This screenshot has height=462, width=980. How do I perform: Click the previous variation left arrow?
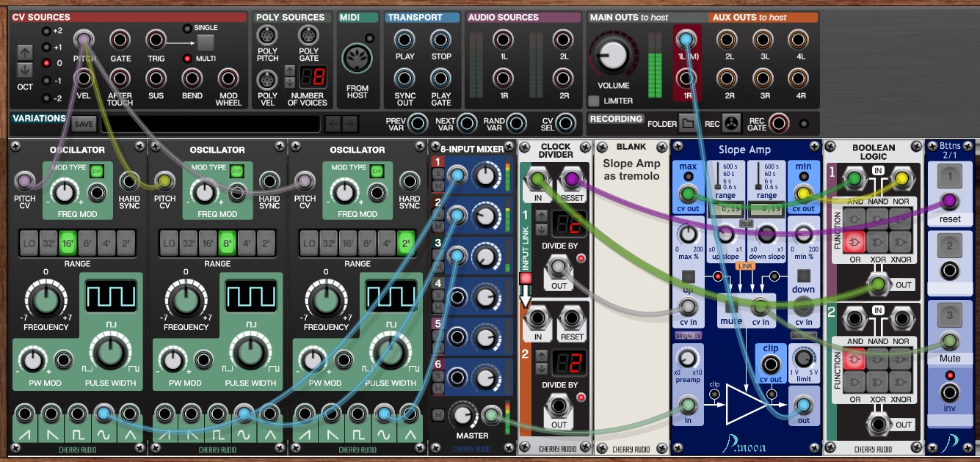(x=334, y=124)
